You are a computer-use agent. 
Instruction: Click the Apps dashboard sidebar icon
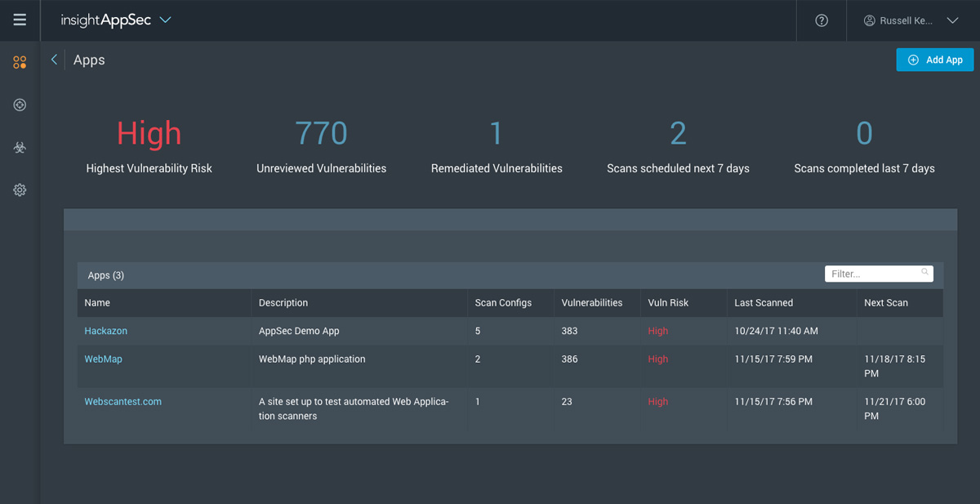pyautogui.click(x=20, y=62)
